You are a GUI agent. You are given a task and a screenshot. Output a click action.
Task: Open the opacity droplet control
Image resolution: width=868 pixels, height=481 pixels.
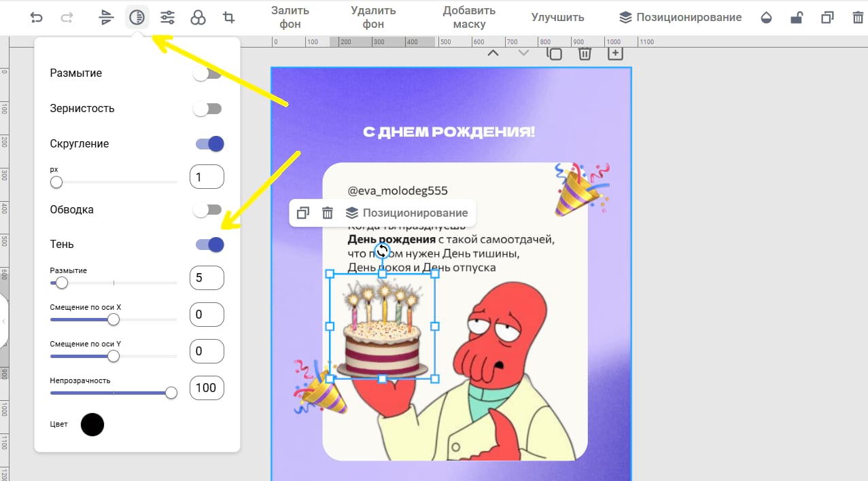[x=767, y=18]
